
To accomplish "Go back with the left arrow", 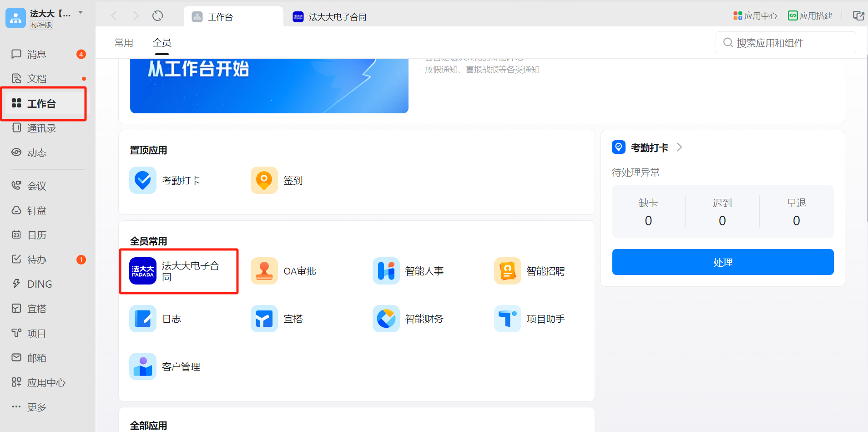I will point(114,16).
